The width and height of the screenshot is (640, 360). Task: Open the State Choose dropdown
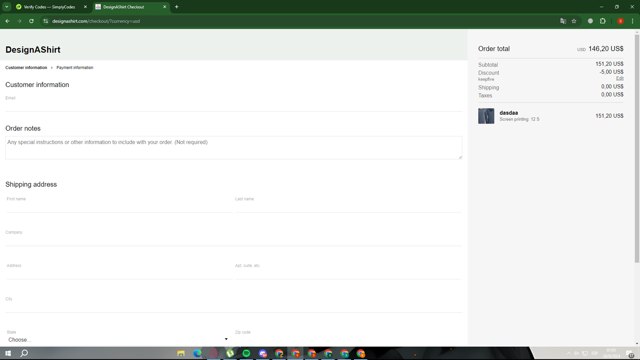[118, 340]
